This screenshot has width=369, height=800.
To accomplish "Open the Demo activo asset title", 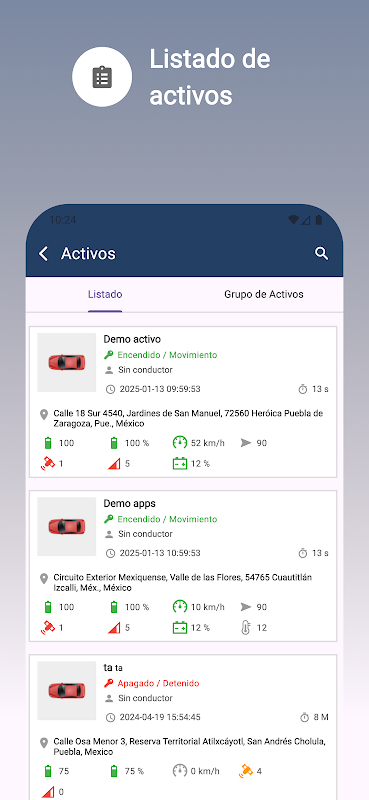I will (x=132, y=339).
